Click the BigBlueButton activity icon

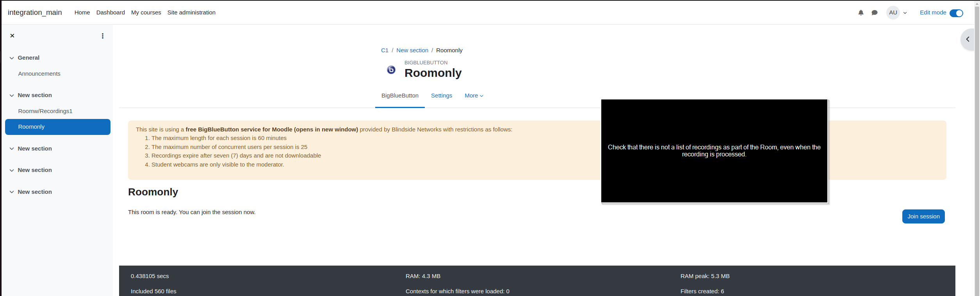(391, 69)
